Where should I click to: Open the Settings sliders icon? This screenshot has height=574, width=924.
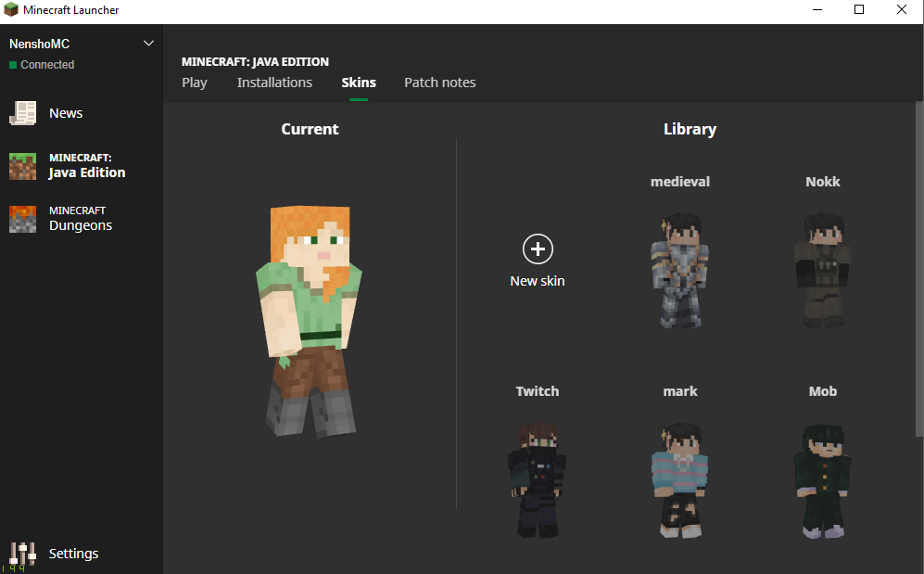(x=22, y=554)
